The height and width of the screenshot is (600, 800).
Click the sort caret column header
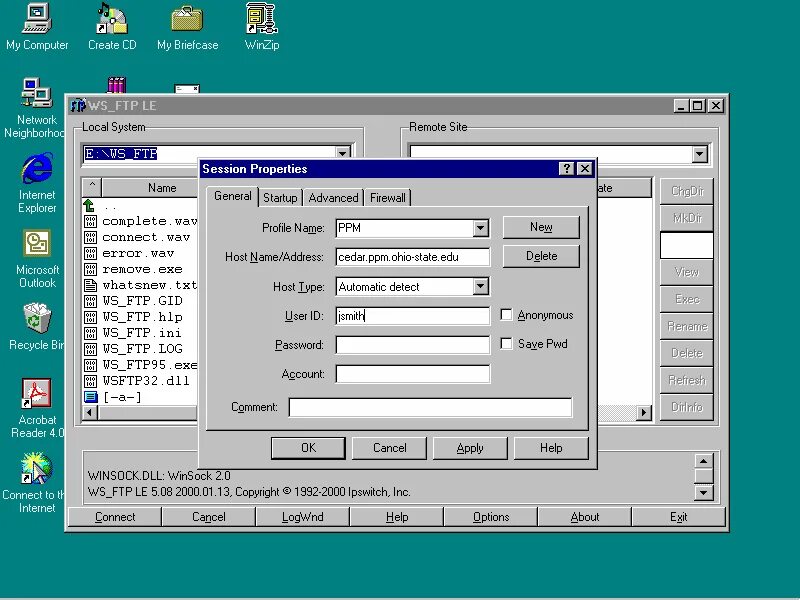[92, 187]
